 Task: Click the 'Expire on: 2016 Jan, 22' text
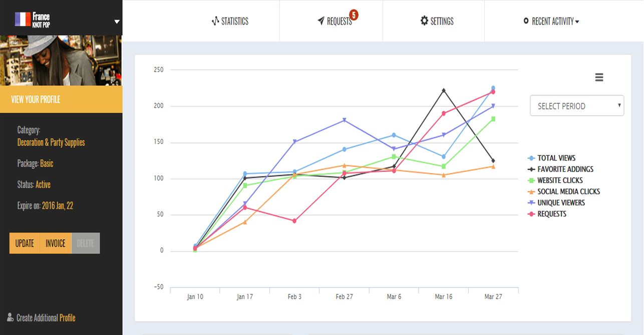[46, 206]
